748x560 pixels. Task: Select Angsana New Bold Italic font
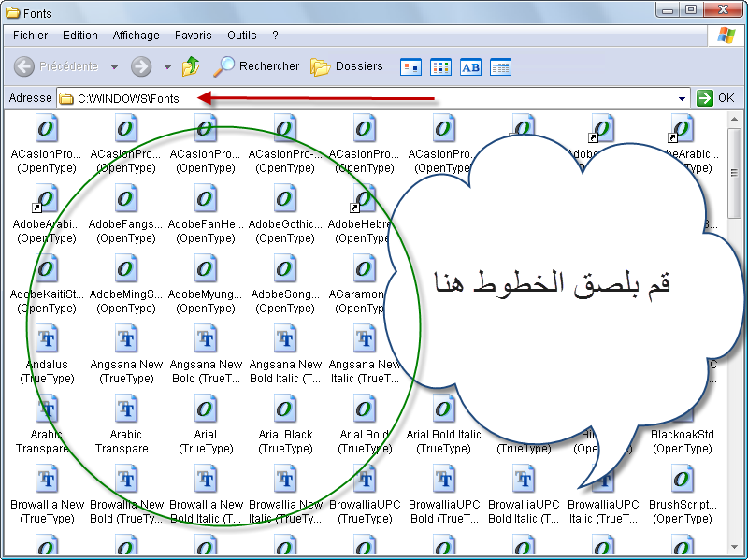click(x=285, y=353)
